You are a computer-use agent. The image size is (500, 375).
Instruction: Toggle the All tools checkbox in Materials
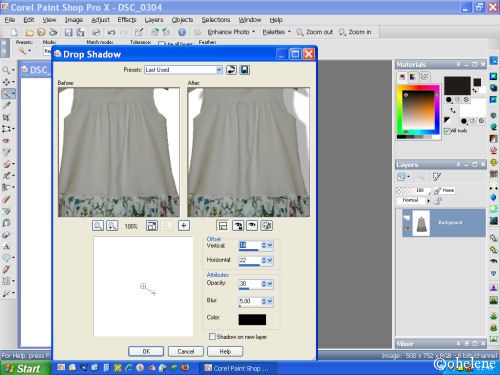tap(447, 131)
